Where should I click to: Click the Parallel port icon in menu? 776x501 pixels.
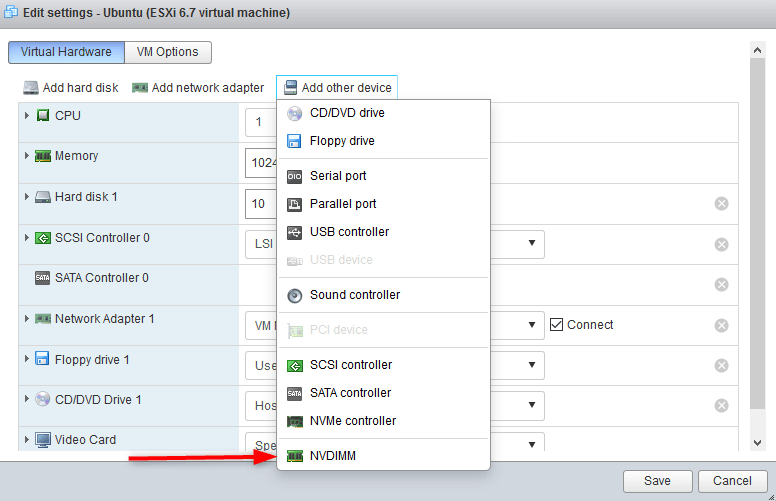pos(294,204)
